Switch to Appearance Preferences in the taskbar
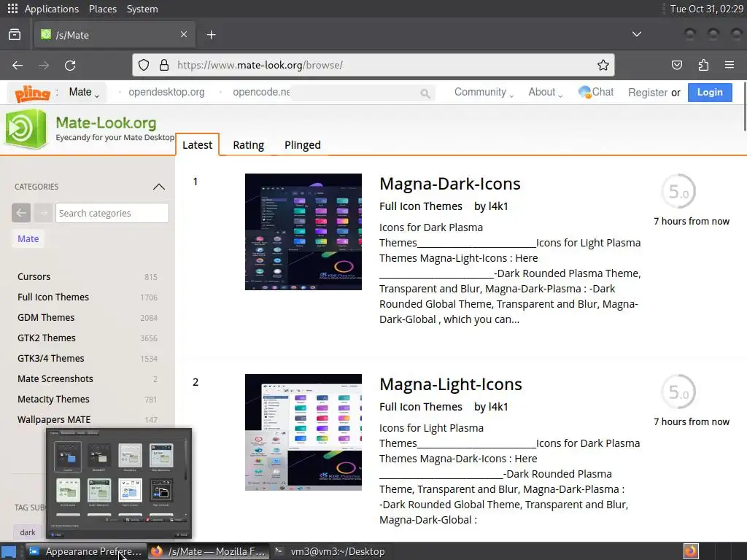 pos(85,551)
